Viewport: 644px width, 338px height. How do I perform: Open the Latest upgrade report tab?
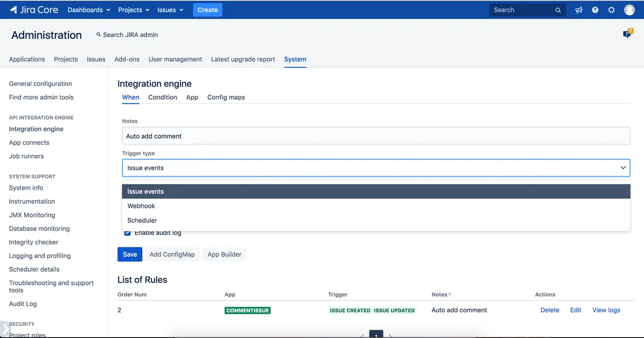click(243, 59)
